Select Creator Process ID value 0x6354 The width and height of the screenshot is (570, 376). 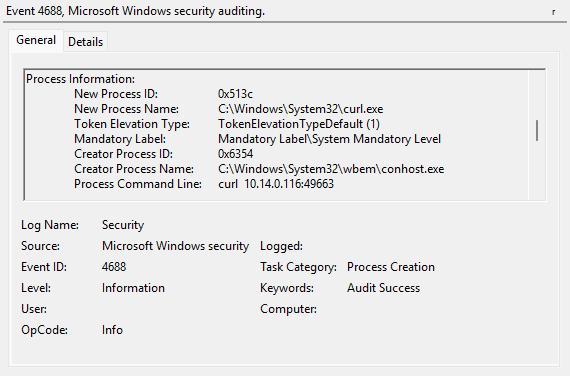pyautogui.click(x=235, y=154)
